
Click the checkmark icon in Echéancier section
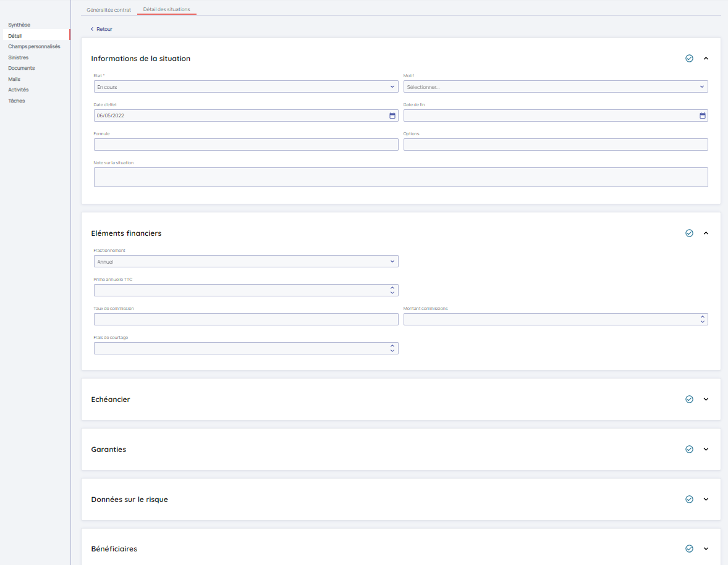pyautogui.click(x=689, y=400)
